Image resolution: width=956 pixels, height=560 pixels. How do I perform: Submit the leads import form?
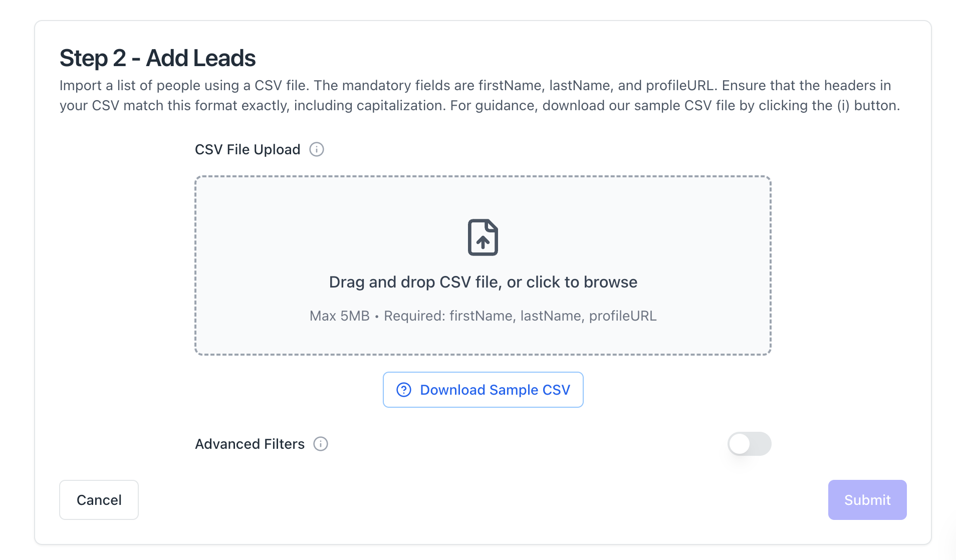[x=867, y=500]
